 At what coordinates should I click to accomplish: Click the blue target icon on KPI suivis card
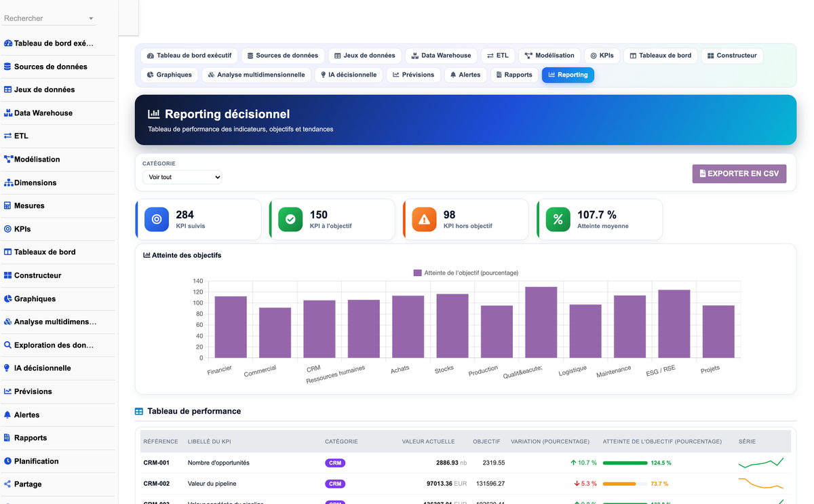coord(157,219)
